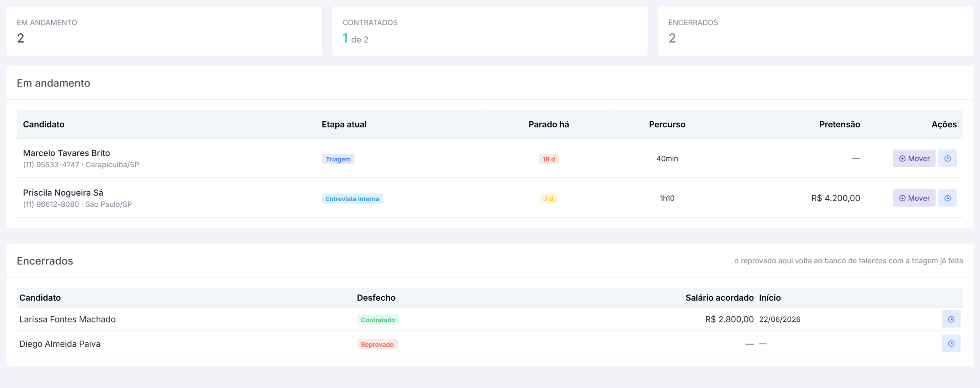Image resolution: width=980 pixels, height=388 pixels.
Task: Click the Contratado outcome badge
Action: 378,320
